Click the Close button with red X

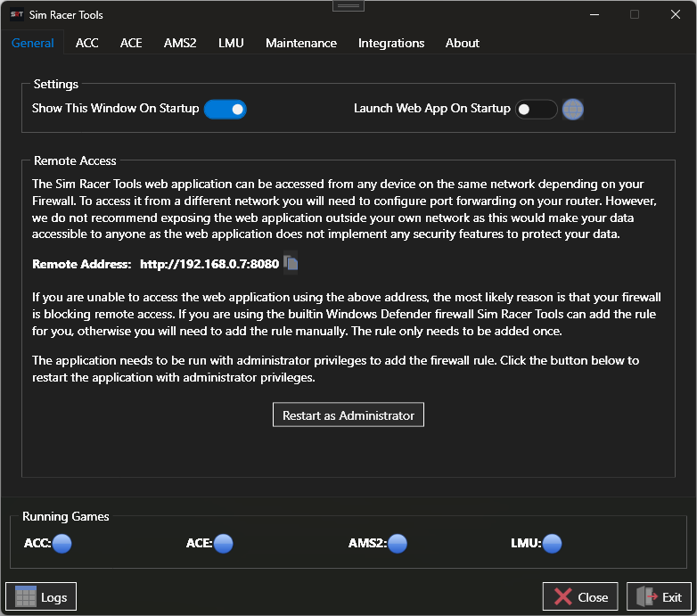[x=580, y=596]
